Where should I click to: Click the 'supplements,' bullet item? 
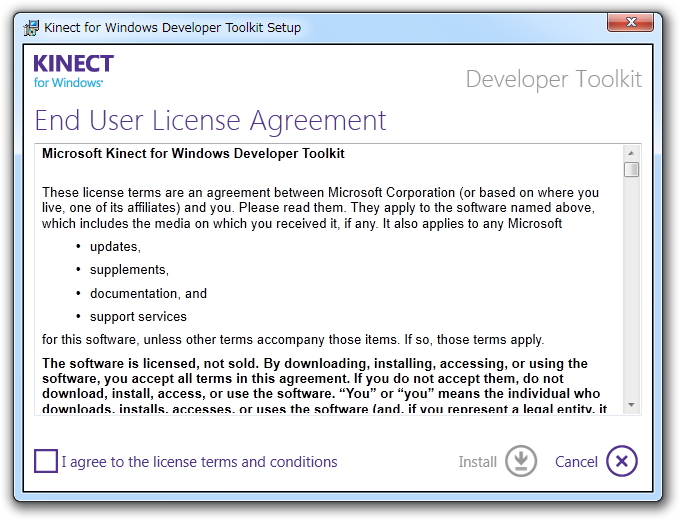129,270
